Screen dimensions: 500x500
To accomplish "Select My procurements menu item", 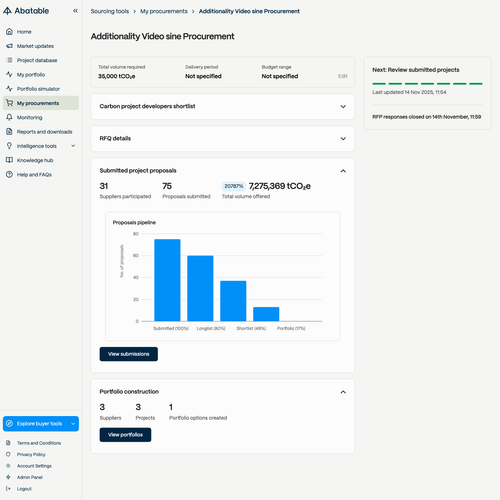I will click(41, 103).
